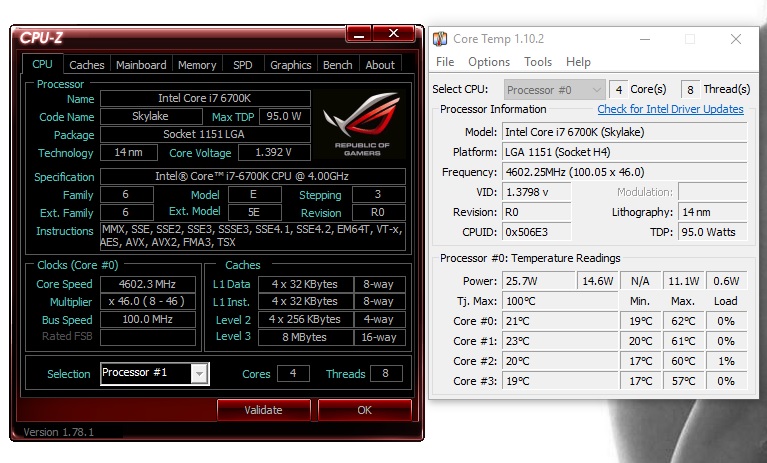Click the Power value 25.7W
The image size is (767, 463).
(x=539, y=281)
